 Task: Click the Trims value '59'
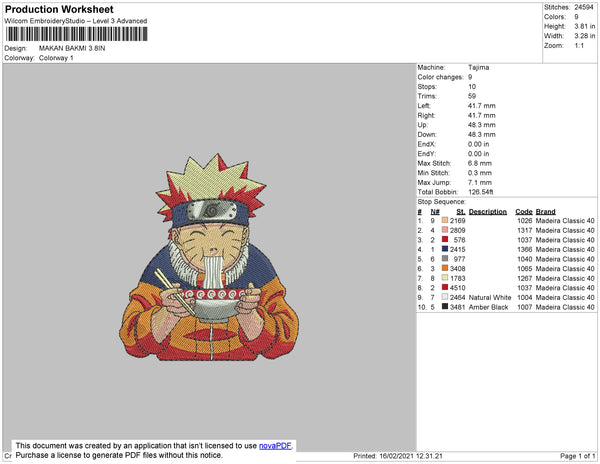472,96
